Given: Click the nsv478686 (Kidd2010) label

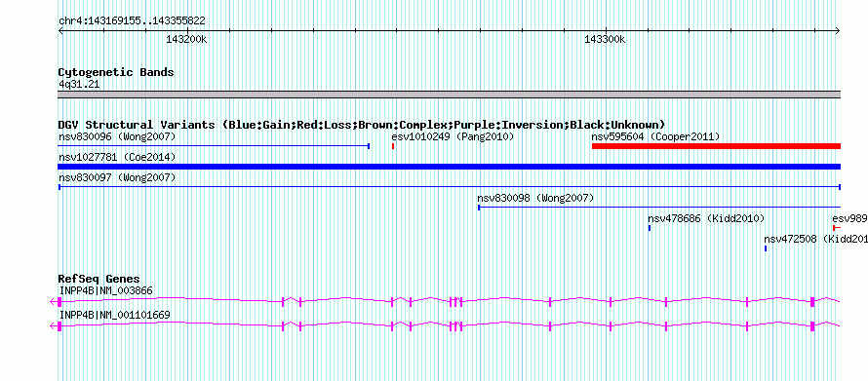Looking at the screenshot, I should pyautogui.click(x=706, y=218).
